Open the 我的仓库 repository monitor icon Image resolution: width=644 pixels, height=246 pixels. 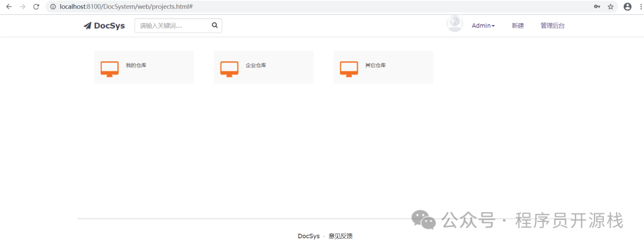(110, 68)
